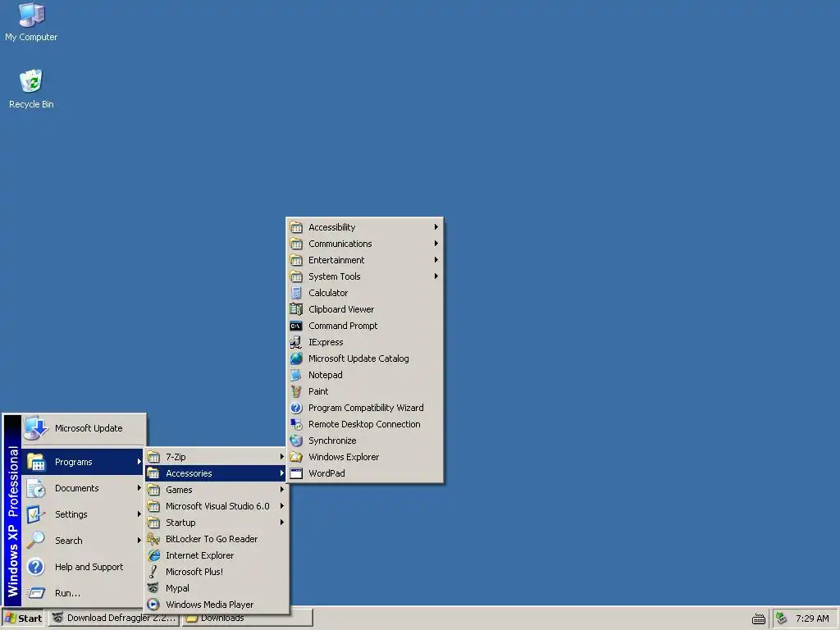Click the Help and Support question mark icon
The width and height of the screenshot is (840, 630).
click(36, 567)
